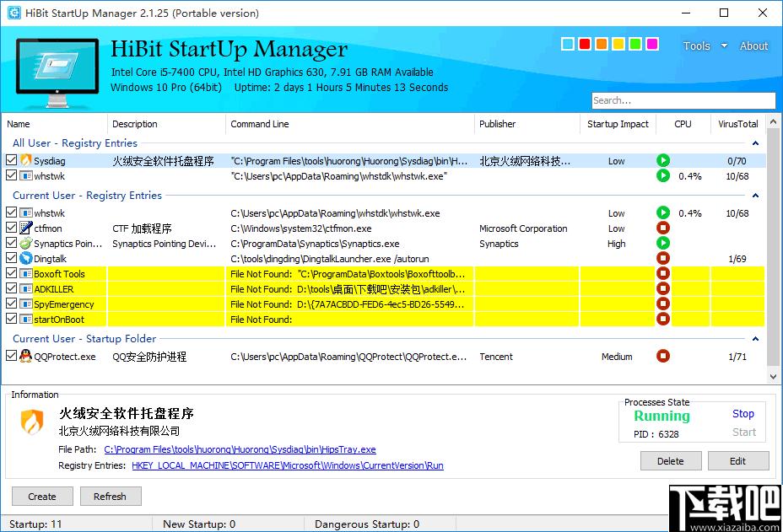Click the Boxoft Tools generic app icon

26,273
